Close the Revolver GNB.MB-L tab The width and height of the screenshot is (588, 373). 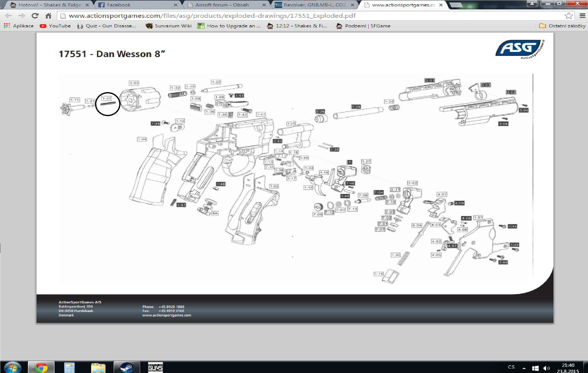point(353,5)
